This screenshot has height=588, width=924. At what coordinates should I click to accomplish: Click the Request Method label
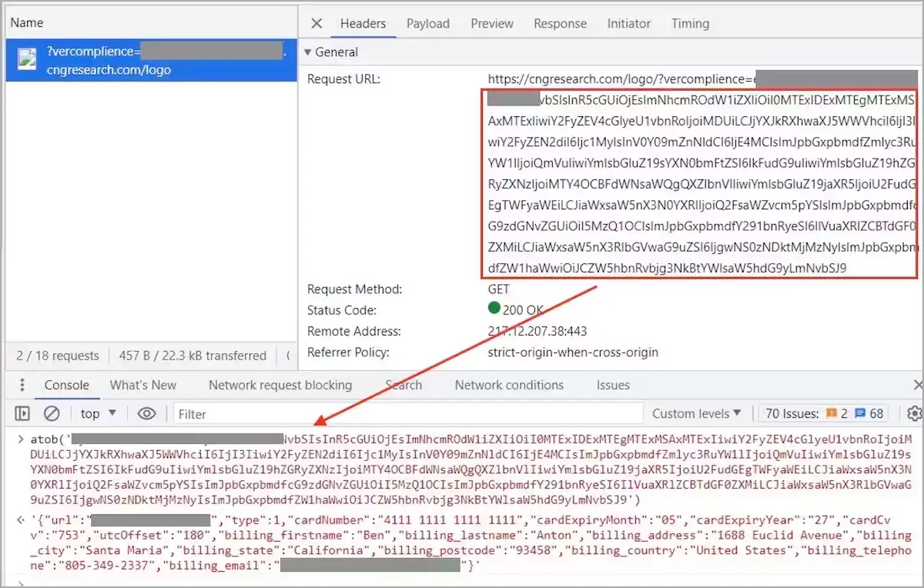coord(355,290)
